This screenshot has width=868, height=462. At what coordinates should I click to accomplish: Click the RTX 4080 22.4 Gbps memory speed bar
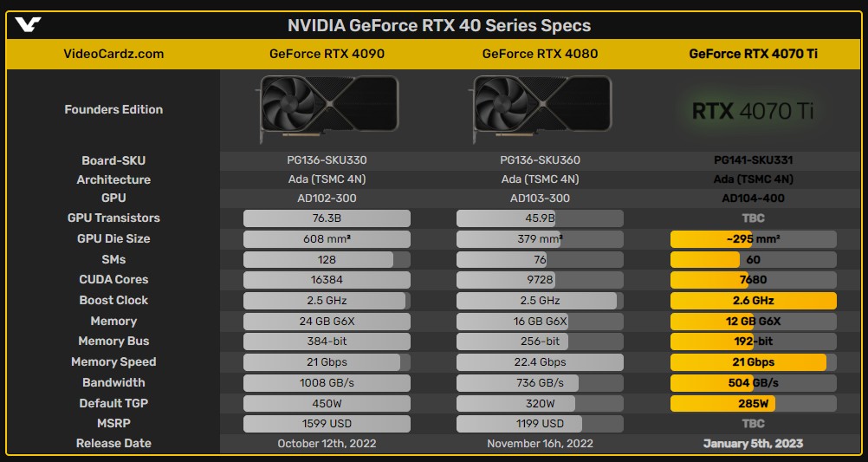click(540, 362)
